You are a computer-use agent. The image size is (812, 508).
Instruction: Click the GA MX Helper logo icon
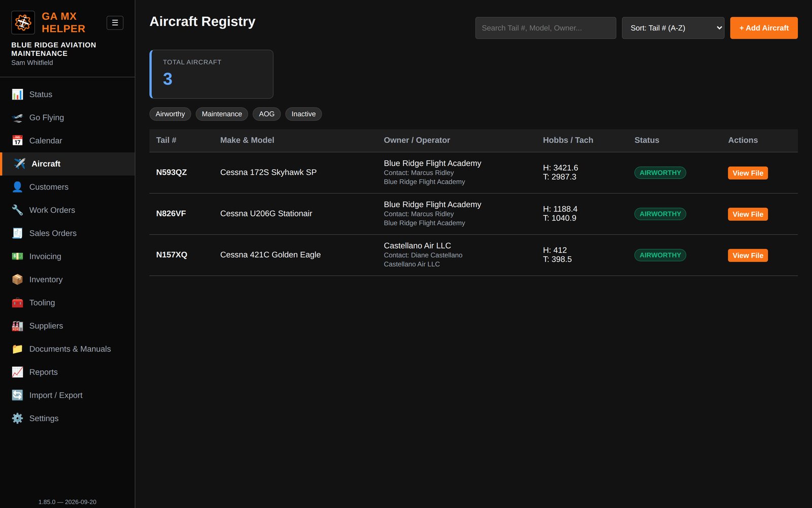(23, 22)
